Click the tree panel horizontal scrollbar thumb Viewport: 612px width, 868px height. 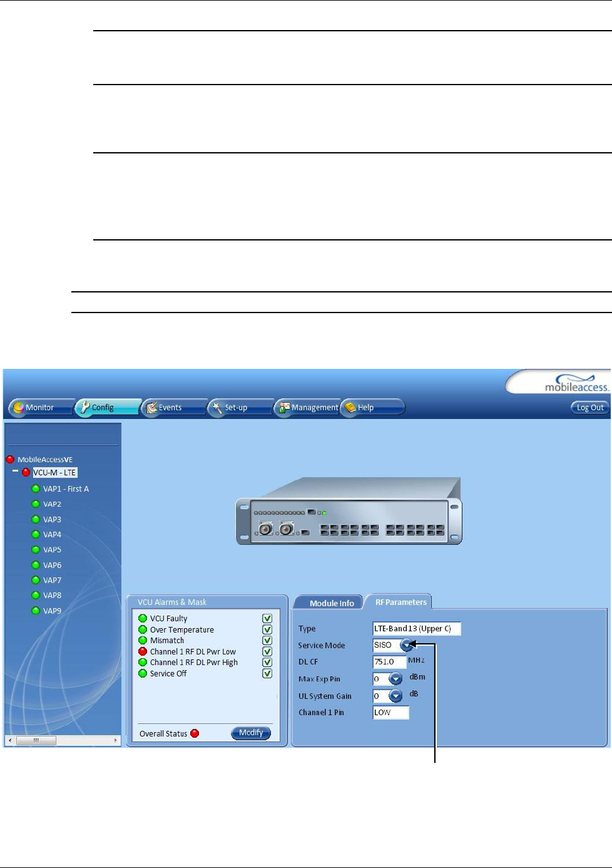[x=36, y=740]
